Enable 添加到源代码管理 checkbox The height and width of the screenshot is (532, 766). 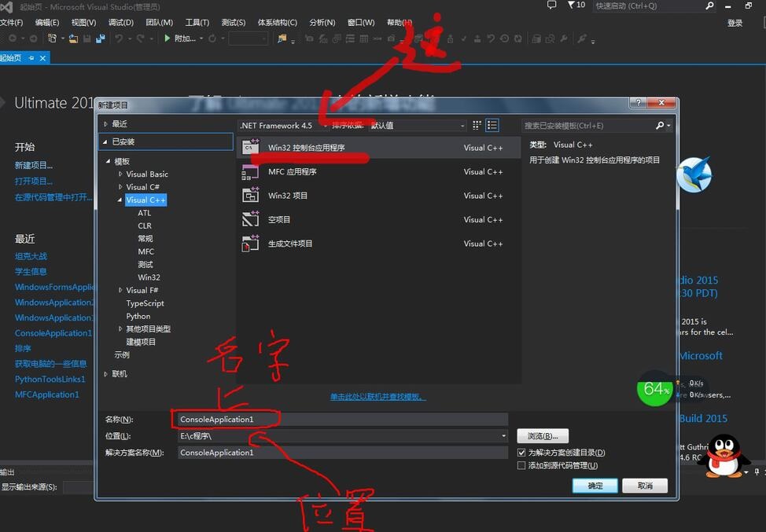pyautogui.click(x=521, y=465)
